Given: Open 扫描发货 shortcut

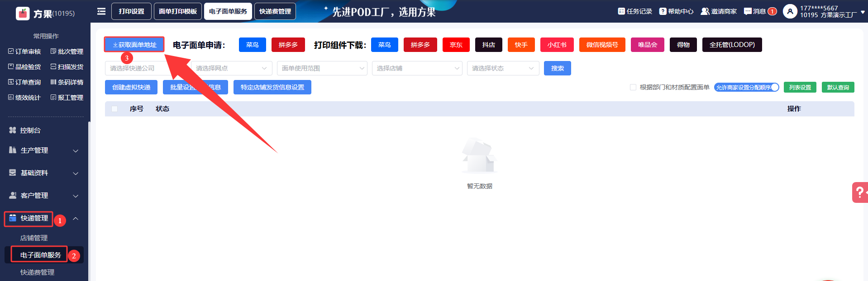Looking at the screenshot, I should [67, 67].
